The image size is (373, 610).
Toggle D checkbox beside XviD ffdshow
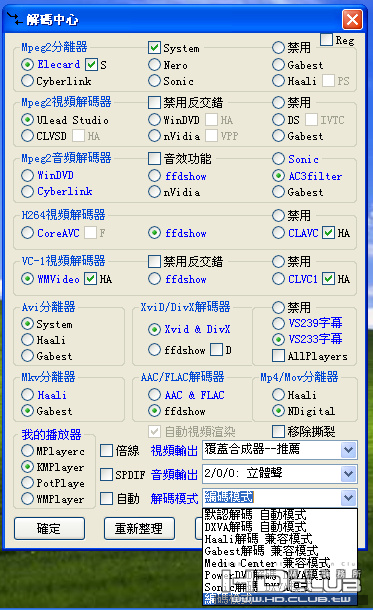(216, 350)
